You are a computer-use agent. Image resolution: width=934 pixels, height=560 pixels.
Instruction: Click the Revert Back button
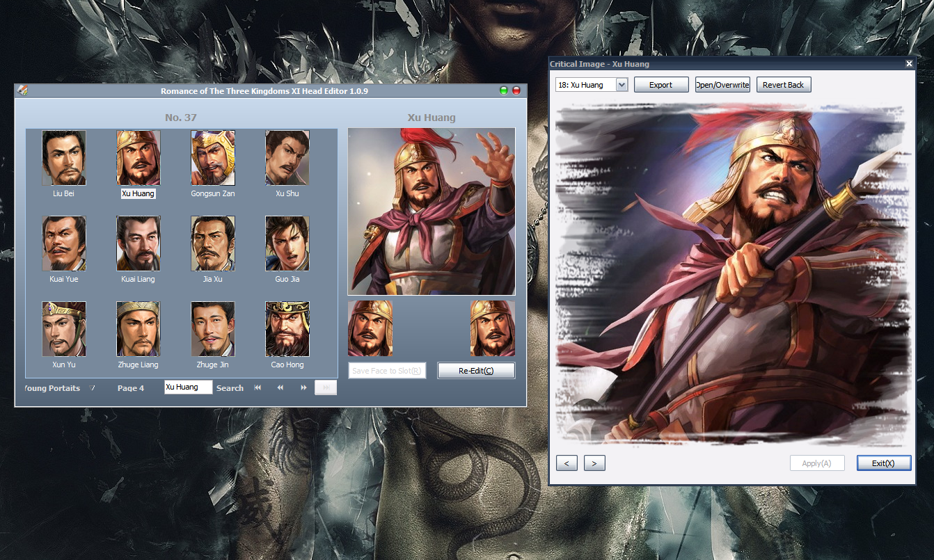[x=784, y=85]
